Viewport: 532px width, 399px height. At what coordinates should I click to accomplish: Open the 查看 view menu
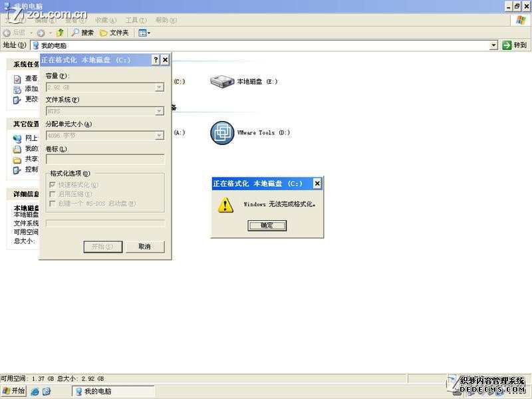[76, 21]
